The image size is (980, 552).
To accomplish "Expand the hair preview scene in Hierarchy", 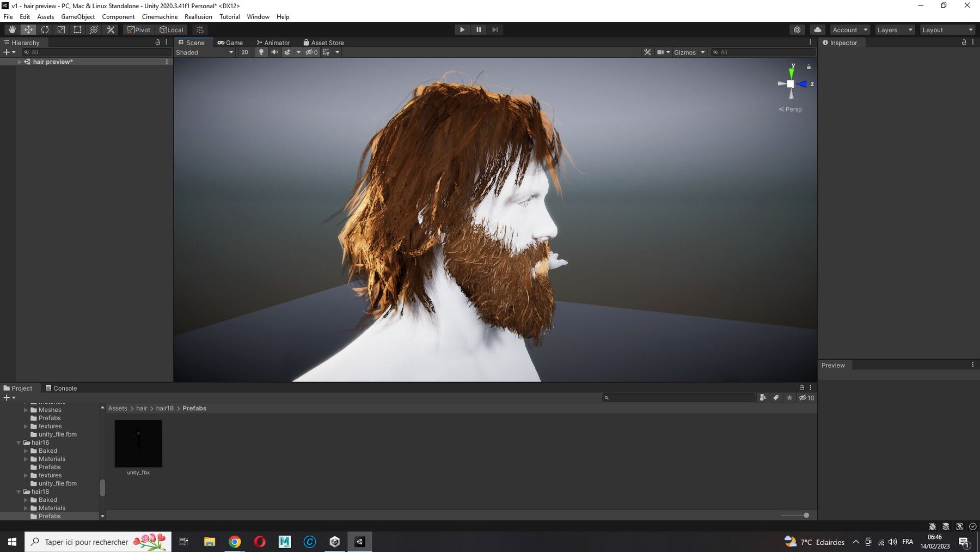I will tap(20, 62).
